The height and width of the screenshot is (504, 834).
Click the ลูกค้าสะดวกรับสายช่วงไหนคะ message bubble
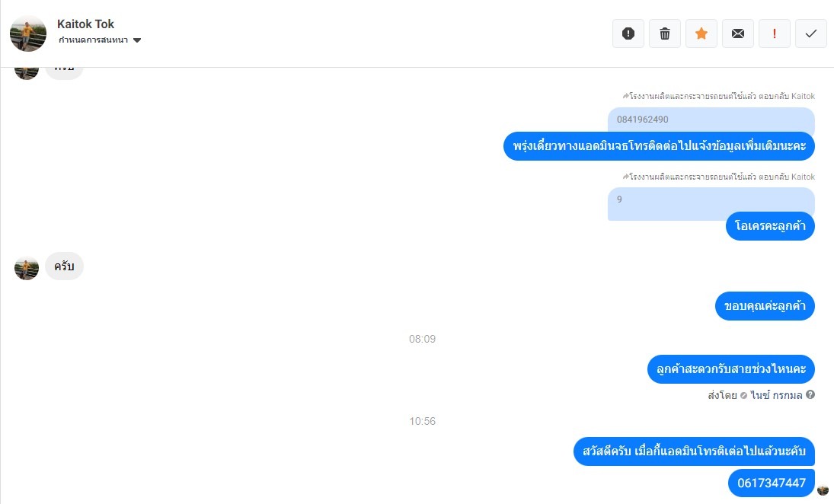point(731,369)
